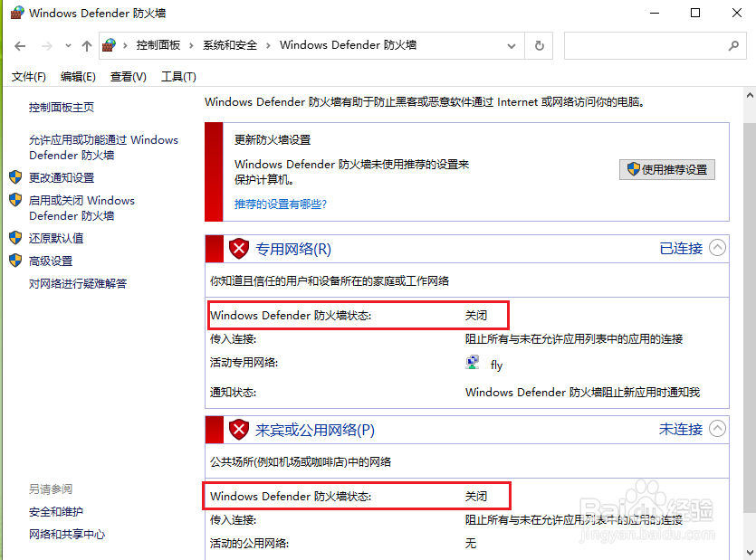This screenshot has width=756, height=560.
Task: Open the 查看 menu
Action: coord(128,76)
